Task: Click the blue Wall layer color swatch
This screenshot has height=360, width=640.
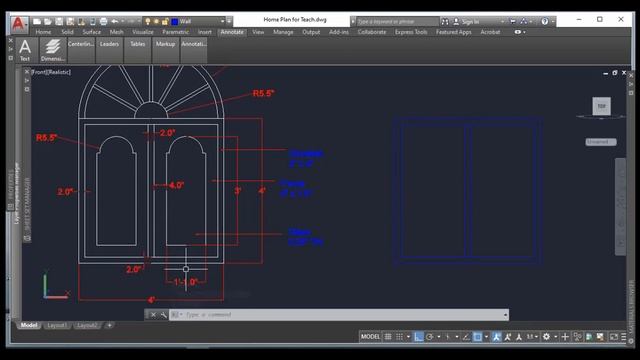Action: [x=175, y=21]
